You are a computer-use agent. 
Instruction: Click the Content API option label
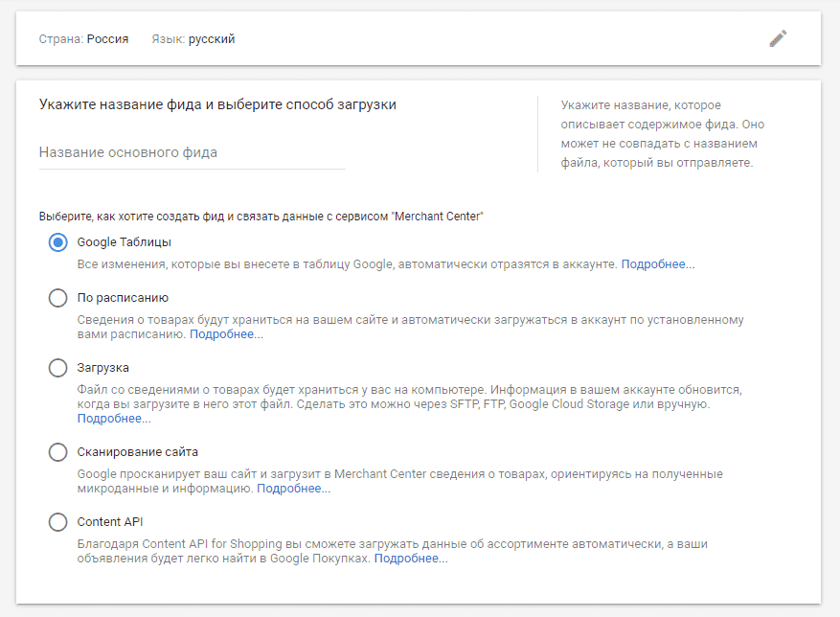pyautogui.click(x=110, y=522)
